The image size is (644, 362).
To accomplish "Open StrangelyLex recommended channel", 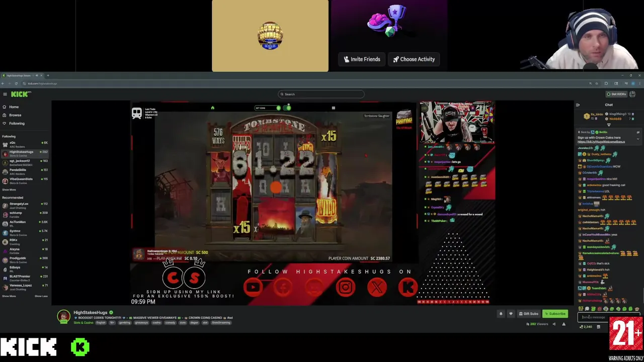I will tap(25, 205).
